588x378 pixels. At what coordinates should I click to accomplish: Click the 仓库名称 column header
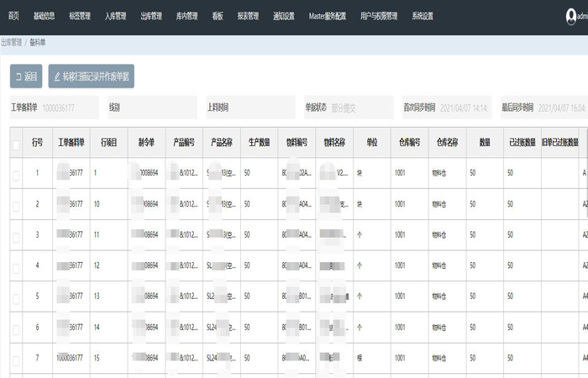point(446,143)
